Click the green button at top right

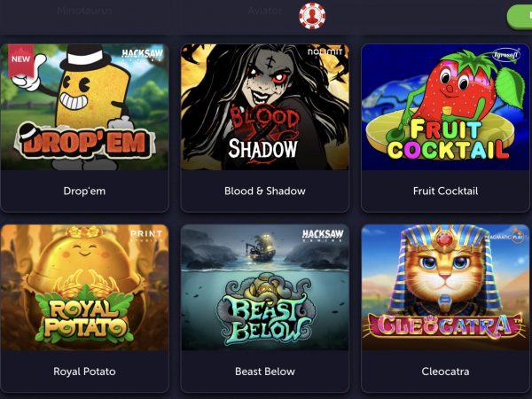coord(520,16)
